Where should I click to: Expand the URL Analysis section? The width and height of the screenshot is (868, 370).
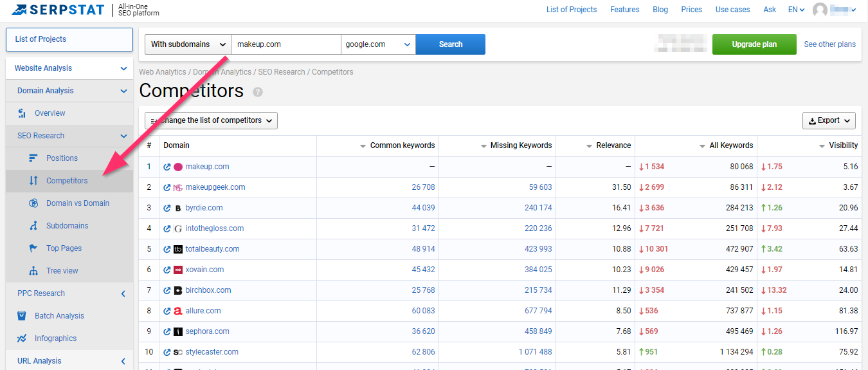tap(69, 361)
